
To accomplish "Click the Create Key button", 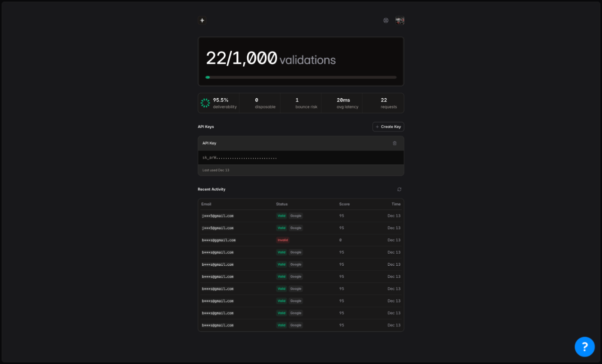I will [388, 127].
